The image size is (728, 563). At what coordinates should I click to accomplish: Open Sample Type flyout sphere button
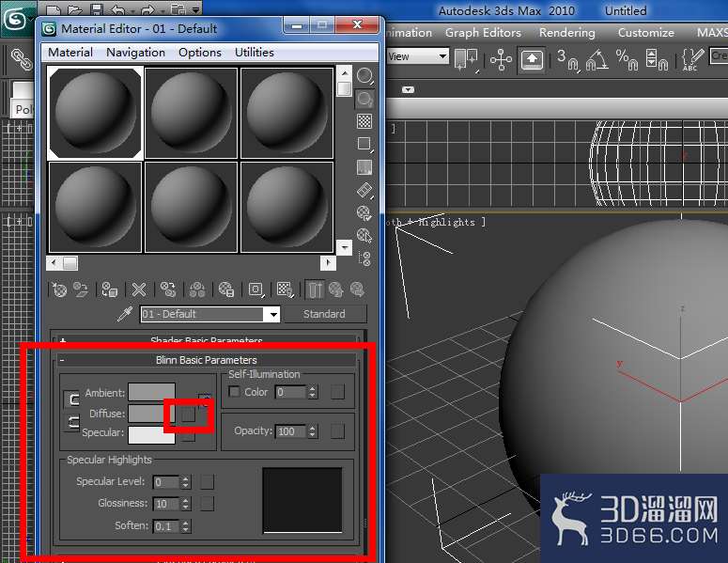(x=364, y=76)
